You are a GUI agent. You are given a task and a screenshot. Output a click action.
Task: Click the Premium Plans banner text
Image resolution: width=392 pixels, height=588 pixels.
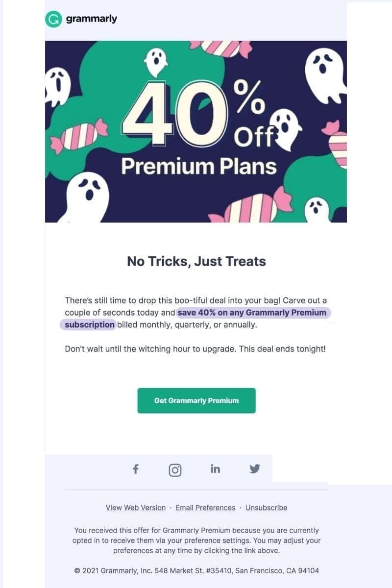click(198, 167)
